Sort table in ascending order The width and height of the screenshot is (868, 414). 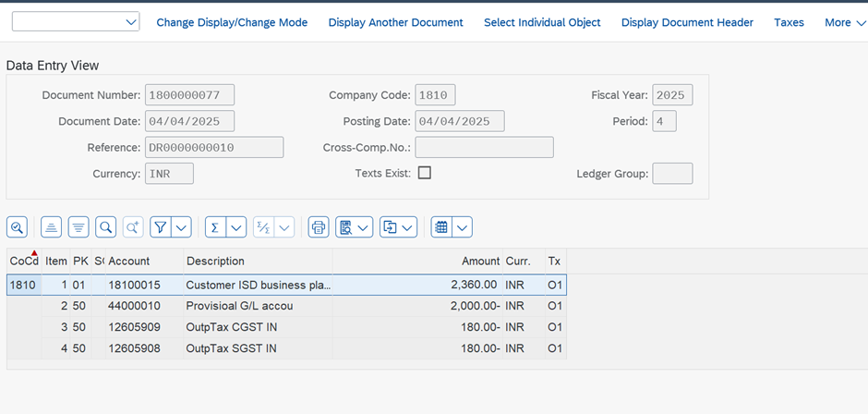(51, 227)
